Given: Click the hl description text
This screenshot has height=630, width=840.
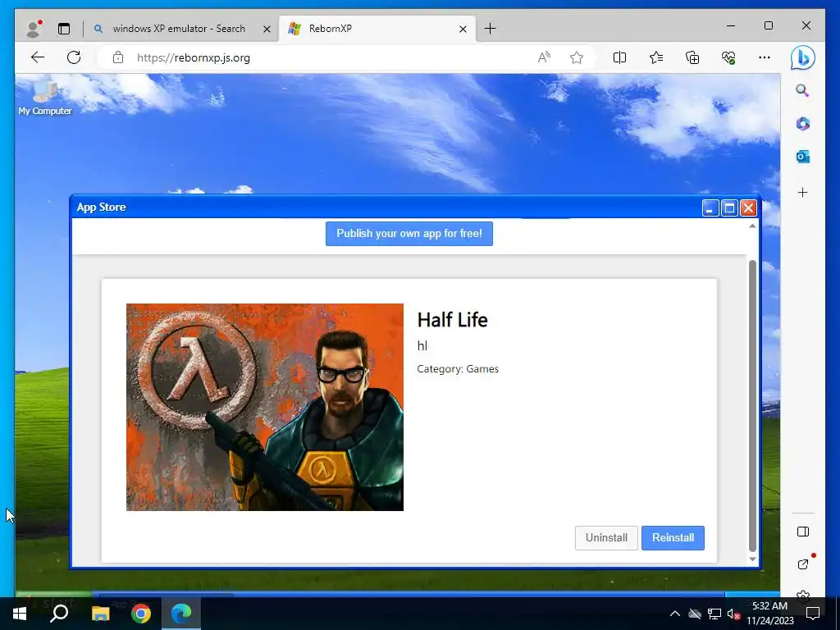Looking at the screenshot, I should (x=422, y=346).
